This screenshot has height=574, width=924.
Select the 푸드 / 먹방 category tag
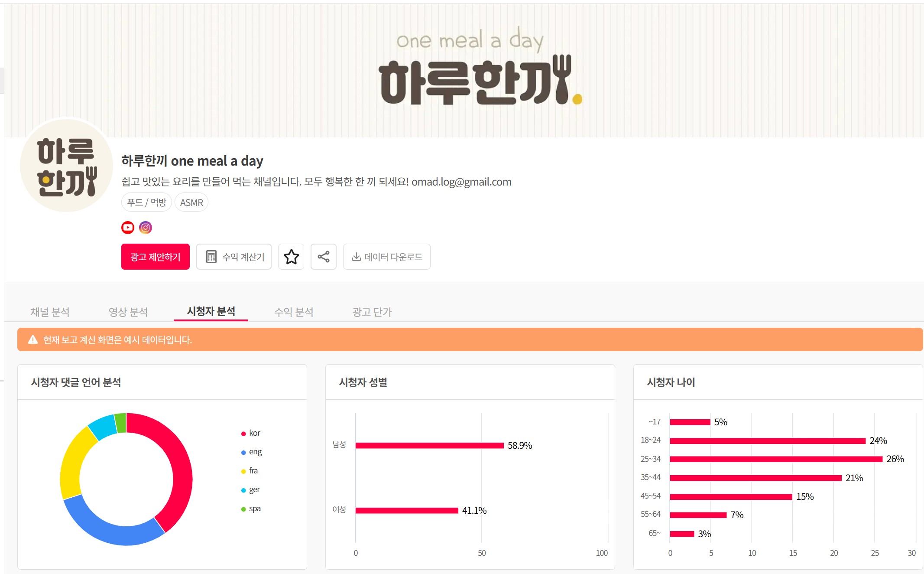click(147, 202)
